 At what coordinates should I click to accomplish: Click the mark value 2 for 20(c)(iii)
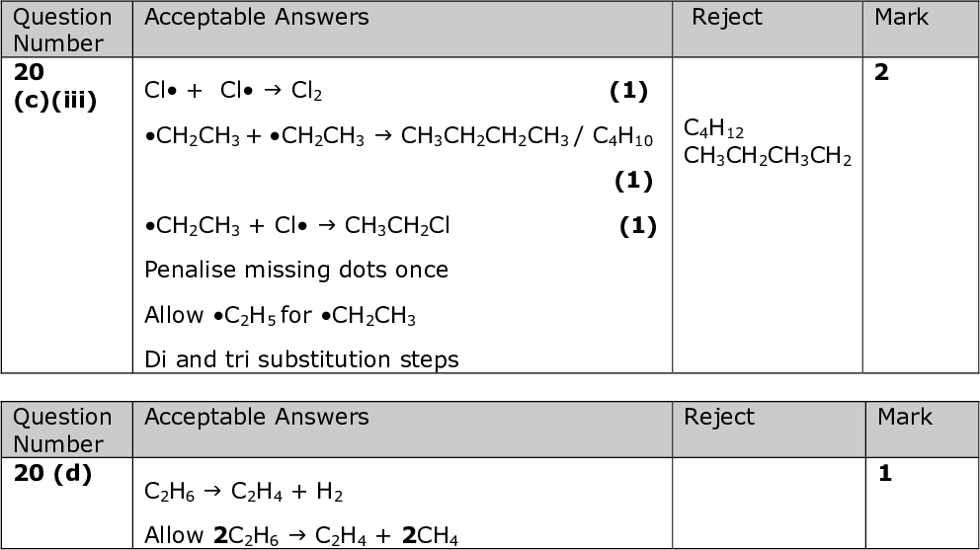tap(882, 74)
